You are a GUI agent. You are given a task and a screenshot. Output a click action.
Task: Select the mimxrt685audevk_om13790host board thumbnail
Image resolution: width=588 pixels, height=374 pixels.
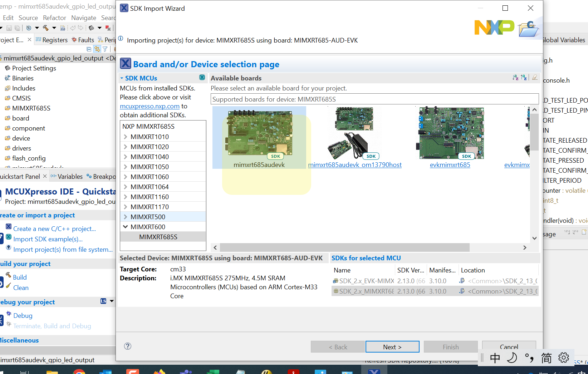coord(354,134)
